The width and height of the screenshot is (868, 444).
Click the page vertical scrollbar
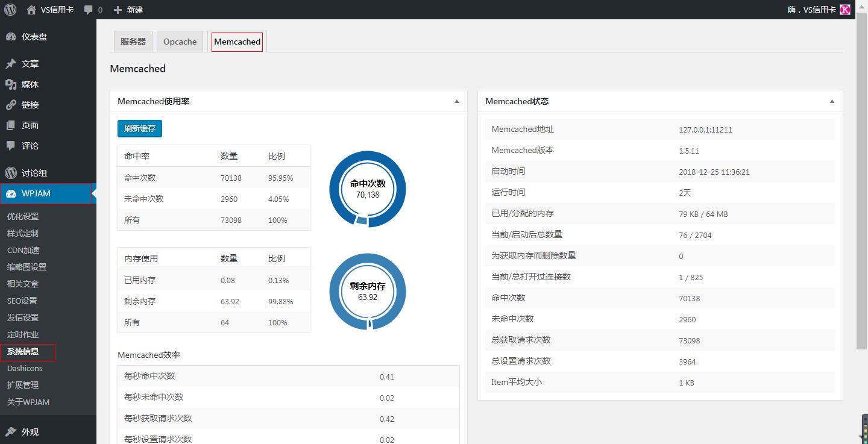pos(861,181)
